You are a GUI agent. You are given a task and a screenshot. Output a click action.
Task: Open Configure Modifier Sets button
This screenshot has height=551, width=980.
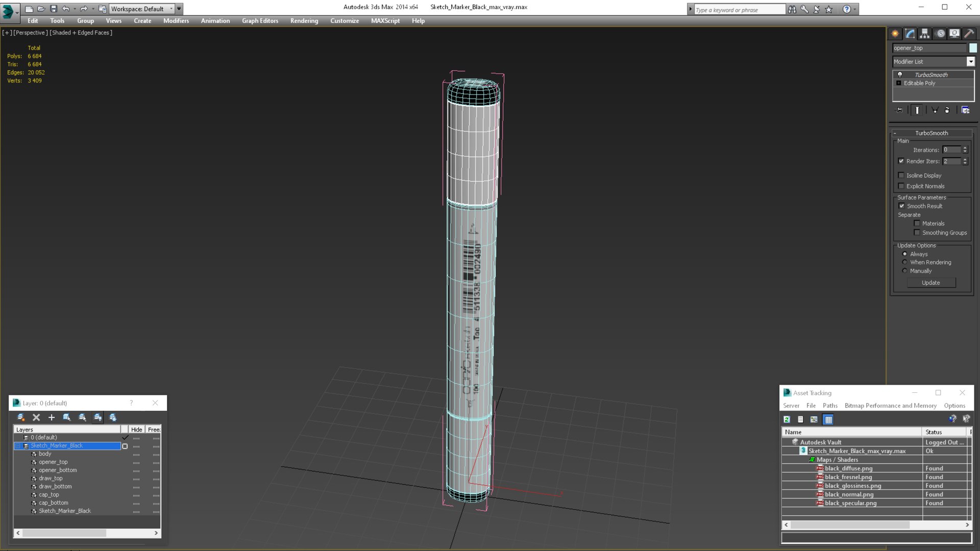966,110
